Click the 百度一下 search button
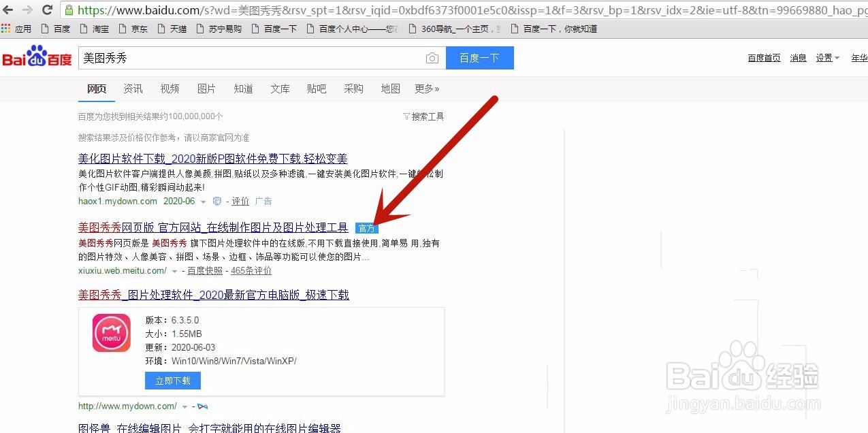 480,59
